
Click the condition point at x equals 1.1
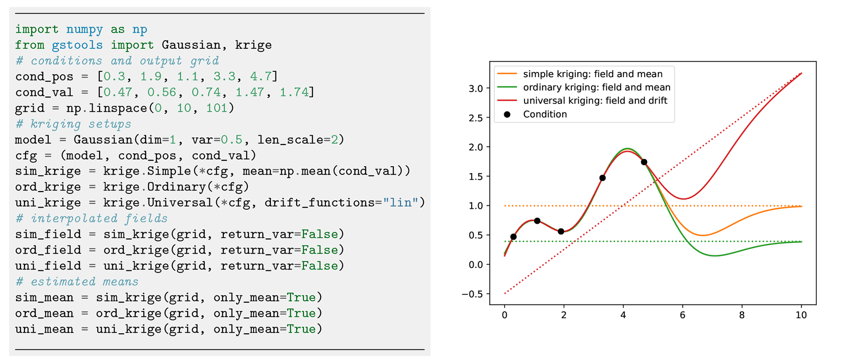(537, 221)
